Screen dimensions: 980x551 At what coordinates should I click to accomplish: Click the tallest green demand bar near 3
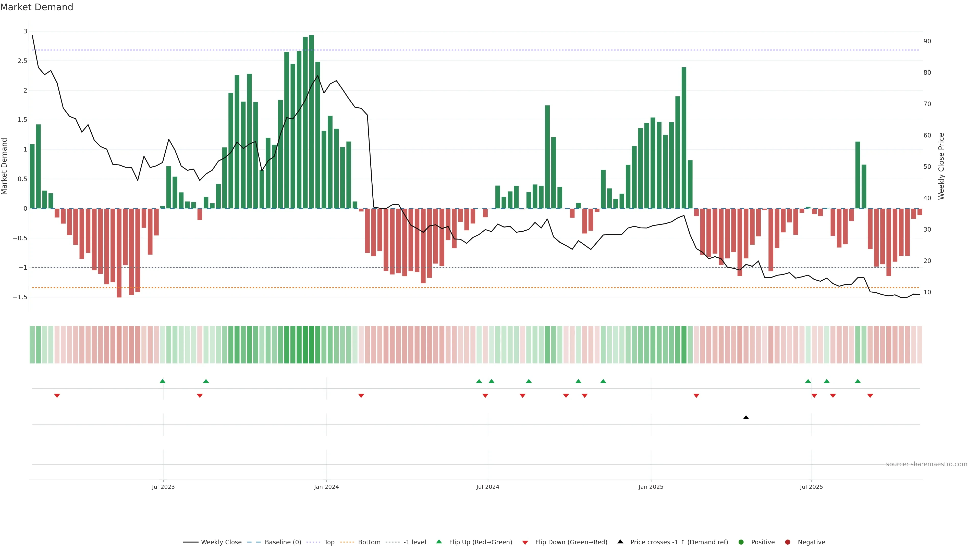click(312, 122)
